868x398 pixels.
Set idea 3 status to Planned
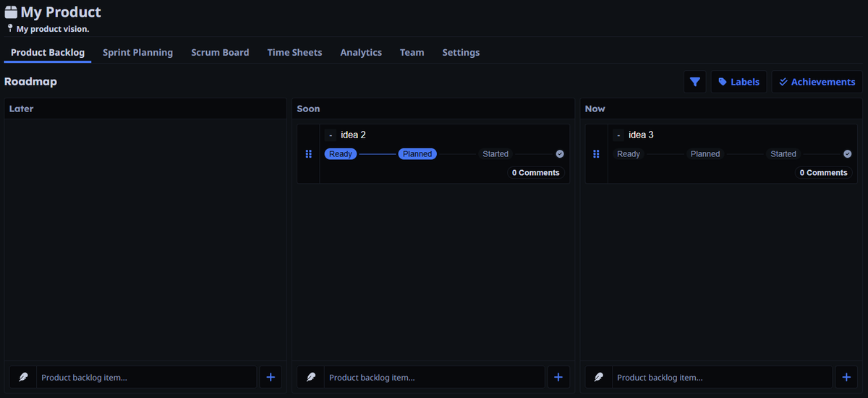[x=705, y=154]
